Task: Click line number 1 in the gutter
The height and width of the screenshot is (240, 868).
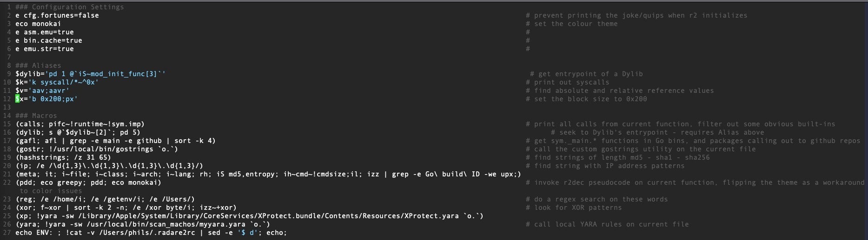Action: tap(9, 7)
